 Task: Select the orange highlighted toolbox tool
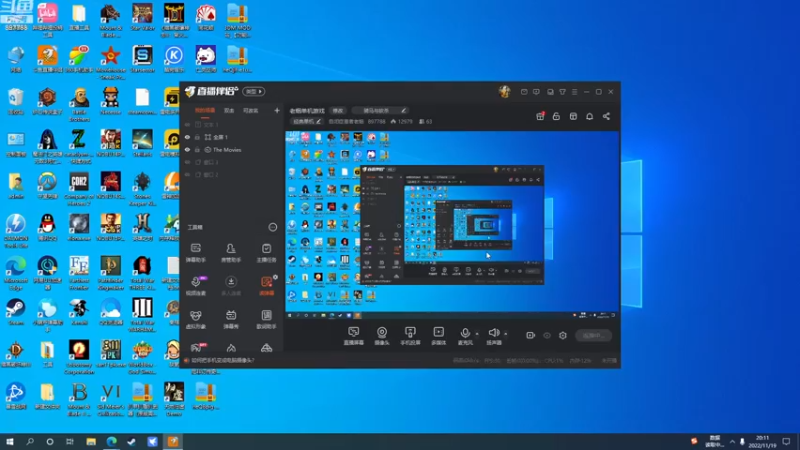pyautogui.click(x=266, y=286)
